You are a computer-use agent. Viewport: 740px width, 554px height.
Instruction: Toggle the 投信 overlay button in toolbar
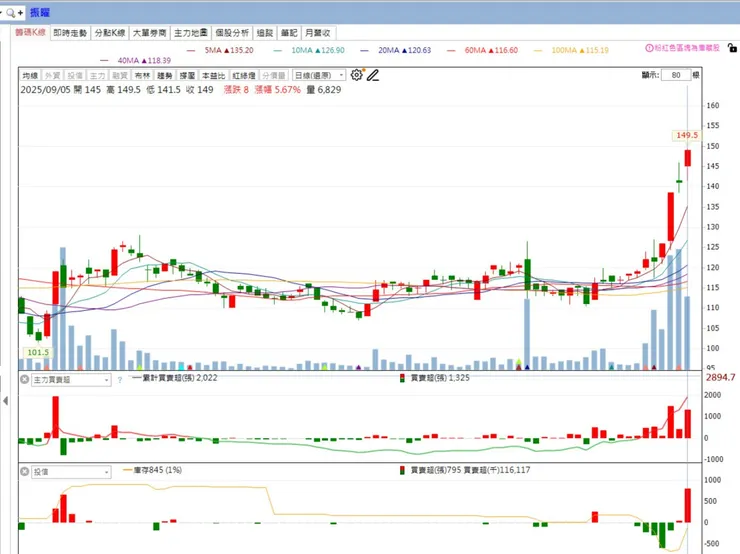click(75, 76)
